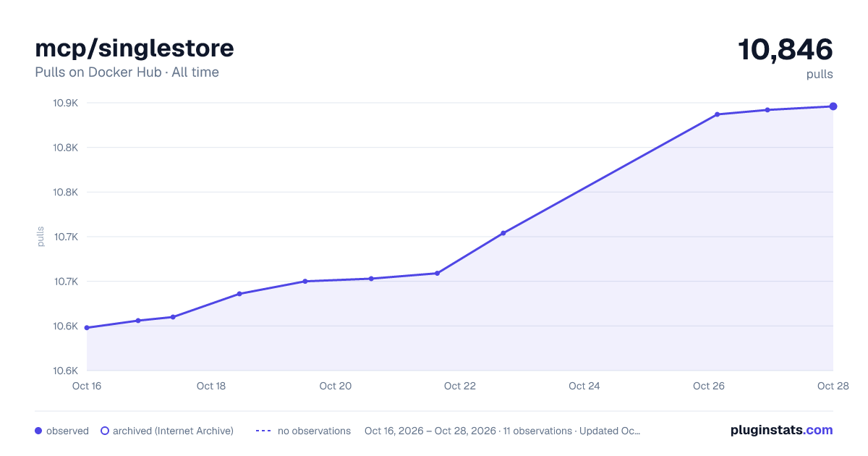Select the mcp/singlestore chart title

(x=135, y=48)
